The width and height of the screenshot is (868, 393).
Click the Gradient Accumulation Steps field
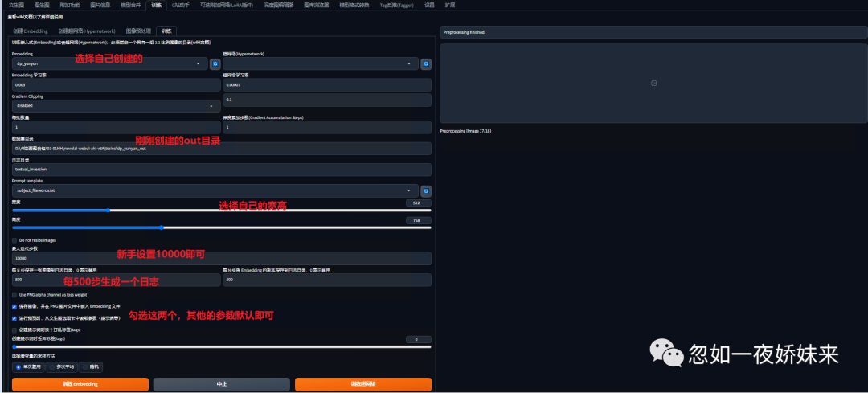coord(326,127)
